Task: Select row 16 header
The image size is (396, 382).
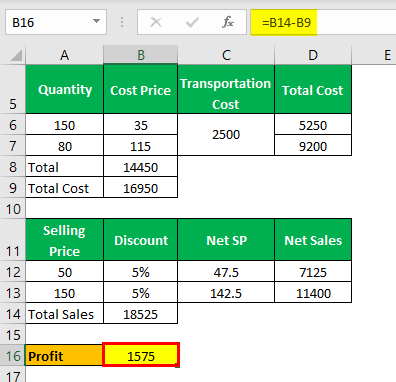Action: click(13, 356)
